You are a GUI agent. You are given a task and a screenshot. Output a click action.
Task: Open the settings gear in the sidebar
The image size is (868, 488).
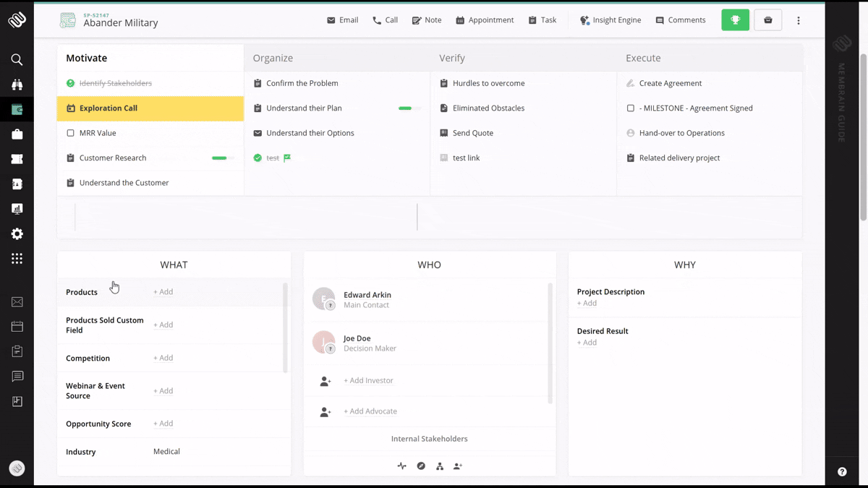pos(17,234)
